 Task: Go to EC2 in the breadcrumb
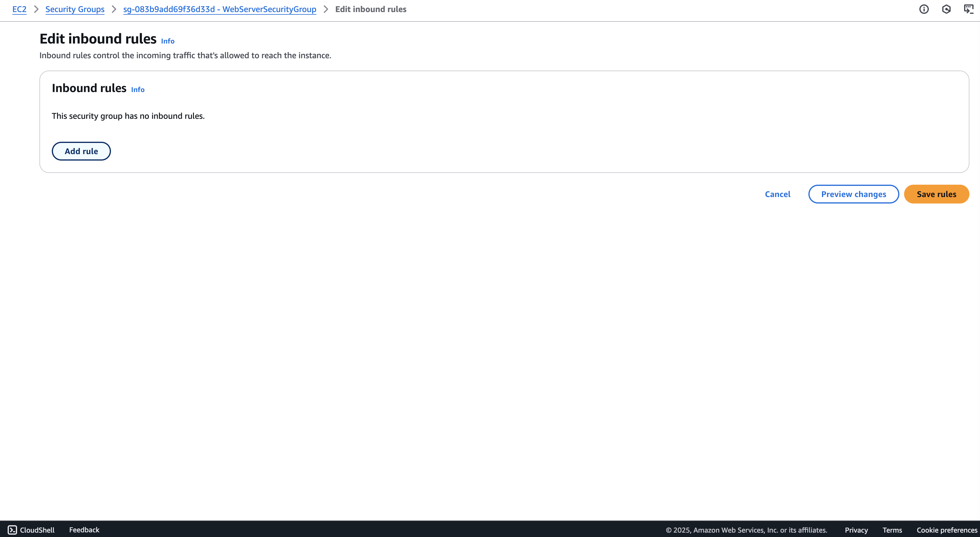click(19, 9)
